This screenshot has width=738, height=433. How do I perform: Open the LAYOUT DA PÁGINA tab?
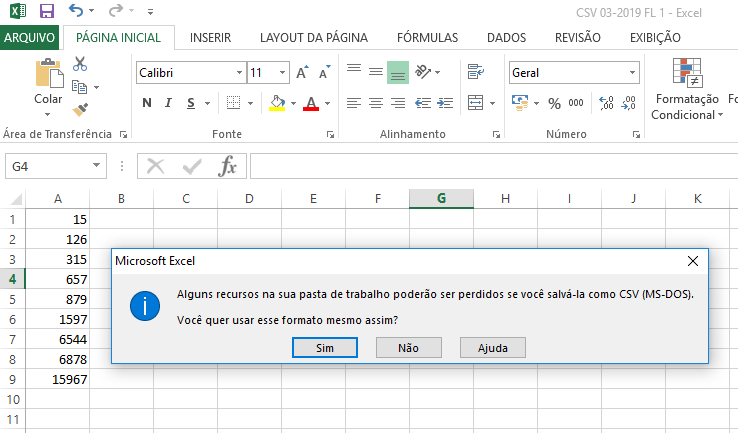pyautogui.click(x=314, y=37)
